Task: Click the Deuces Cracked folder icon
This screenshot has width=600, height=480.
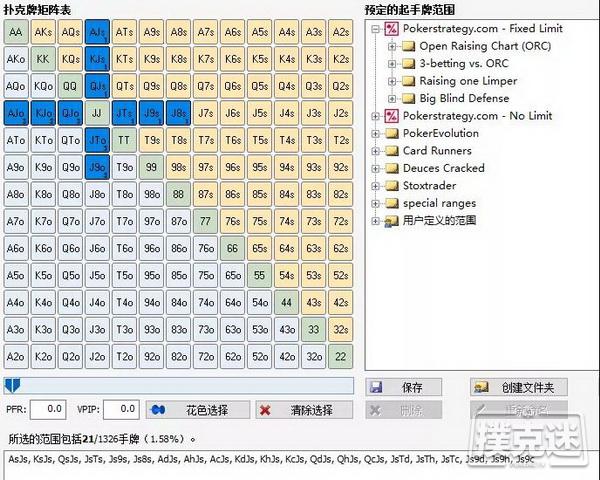Action: (x=391, y=168)
